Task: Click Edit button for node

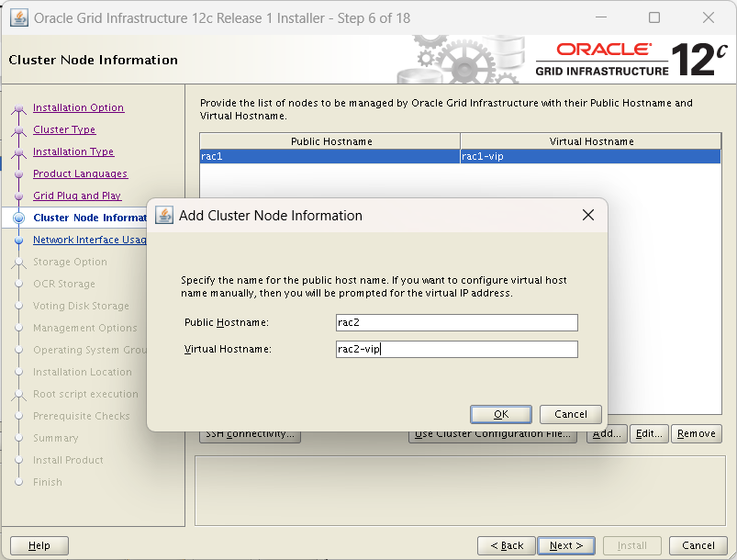Action: (x=649, y=434)
